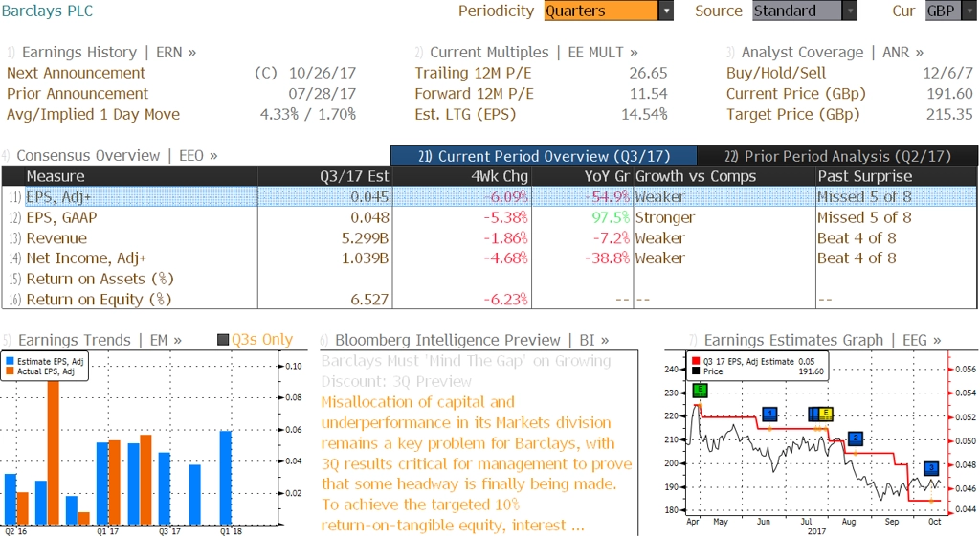Click the black Price legend swatch
980x539 pixels.
pos(696,371)
